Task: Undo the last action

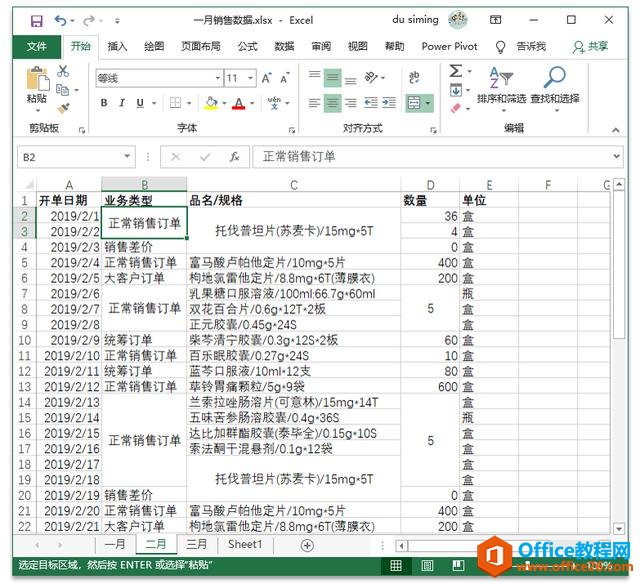Action: pos(60,20)
